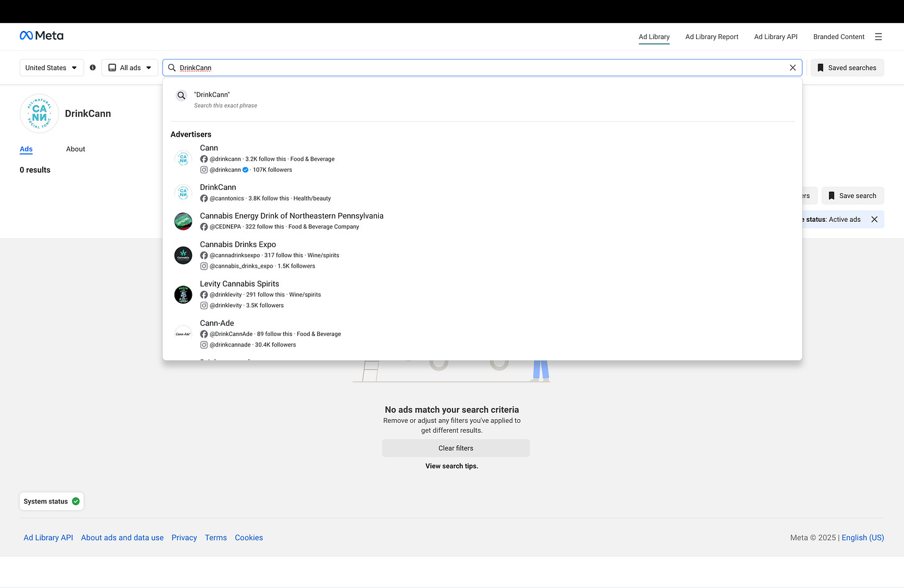Switch to the About tab
This screenshot has height=588, width=904.
(76, 149)
